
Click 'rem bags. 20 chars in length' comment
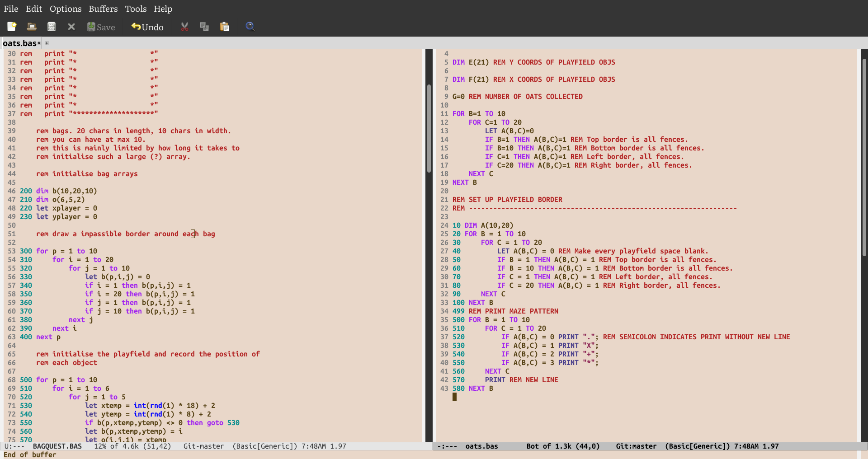(x=133, y=131)
